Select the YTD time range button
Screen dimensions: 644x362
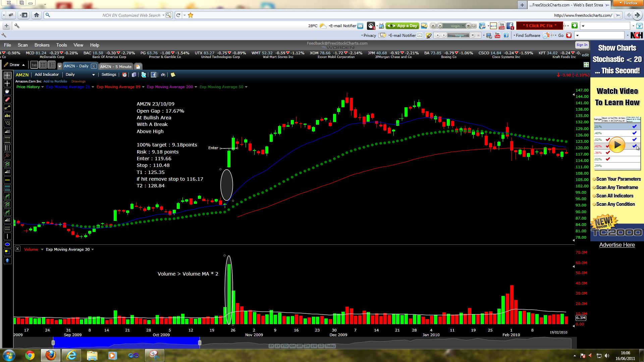point(285,346)
